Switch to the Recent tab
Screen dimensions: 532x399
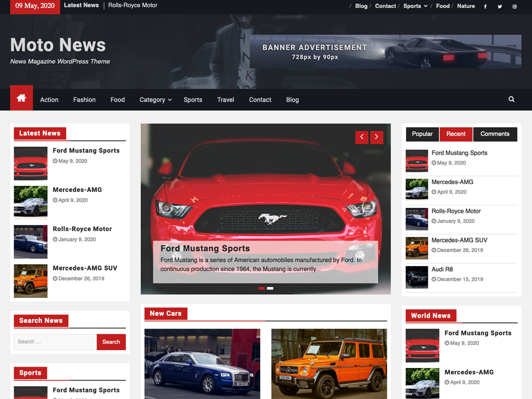456,134
